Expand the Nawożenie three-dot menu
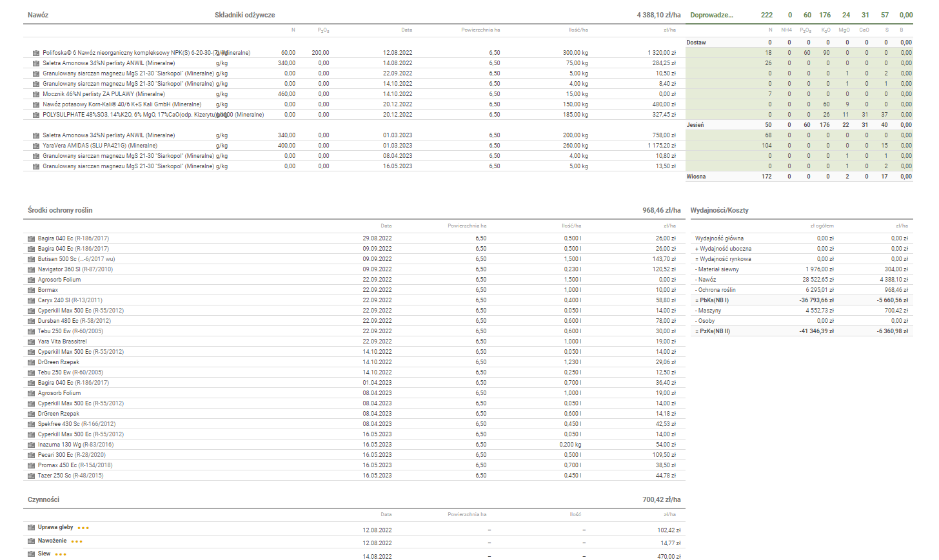Image resolution: width=939 pixels, height=560 pixels. pyautogui.click(x=77, y=541)
